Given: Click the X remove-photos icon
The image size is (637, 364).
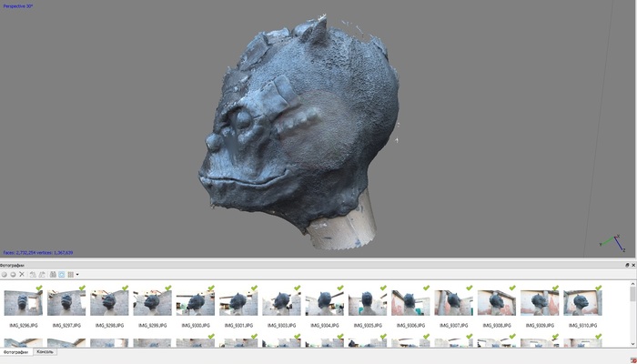Looking at the screenshot, I should [22, 274].
